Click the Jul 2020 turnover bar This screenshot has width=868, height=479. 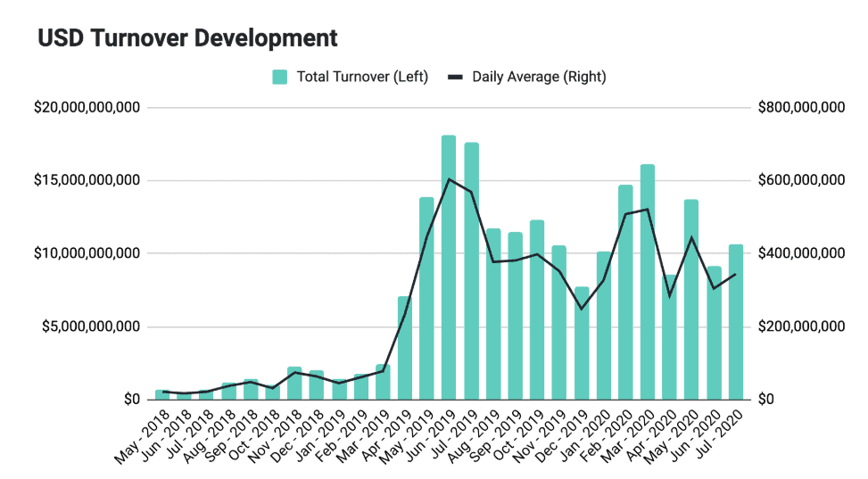(736, 322)
